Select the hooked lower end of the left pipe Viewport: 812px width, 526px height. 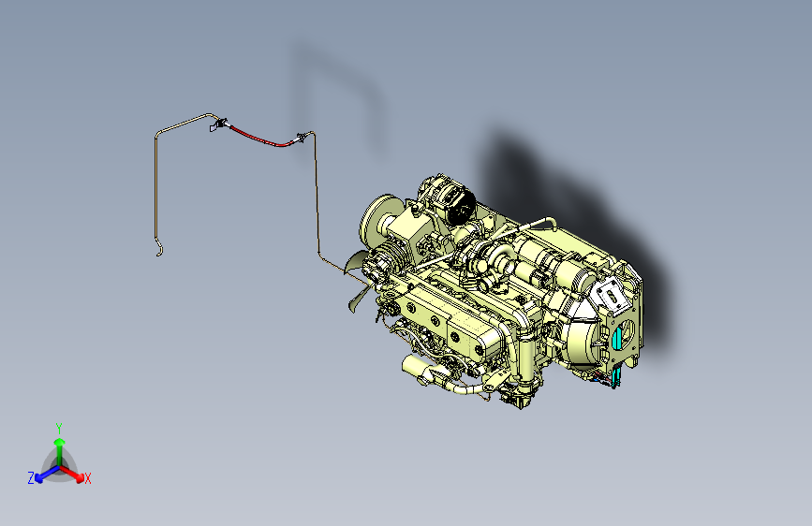click(159, 248)
